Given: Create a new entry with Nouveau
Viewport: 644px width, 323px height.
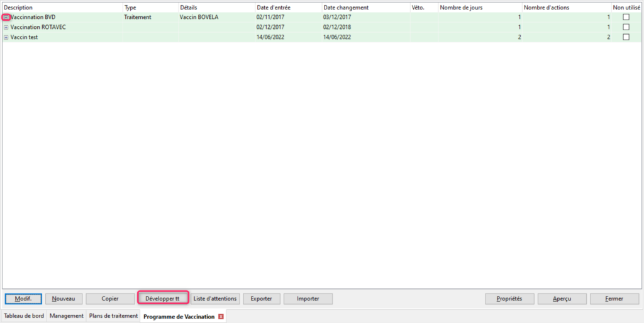Looking at the screenshot, I should pyautogui.click(x=64, y=298).
